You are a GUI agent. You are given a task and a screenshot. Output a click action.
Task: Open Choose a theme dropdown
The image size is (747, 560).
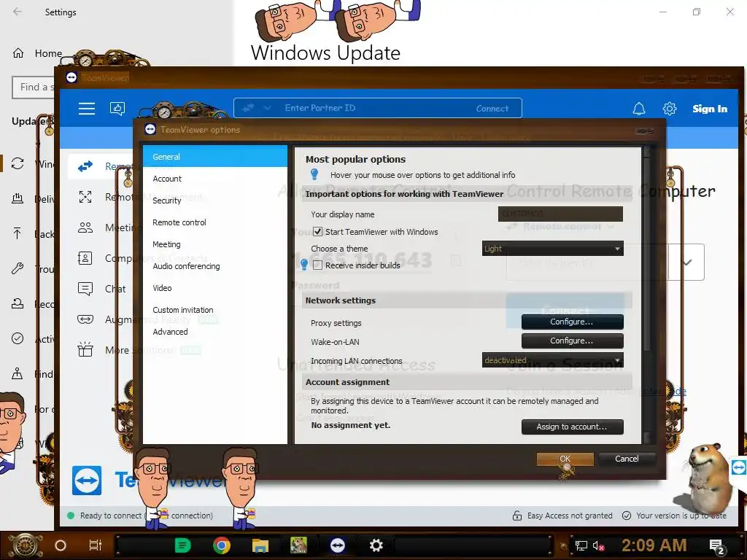coord(553,249)
